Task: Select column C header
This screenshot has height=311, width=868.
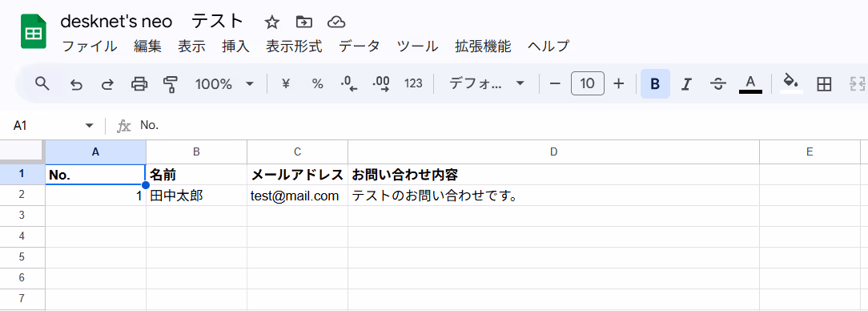Action: click(297, 152)
